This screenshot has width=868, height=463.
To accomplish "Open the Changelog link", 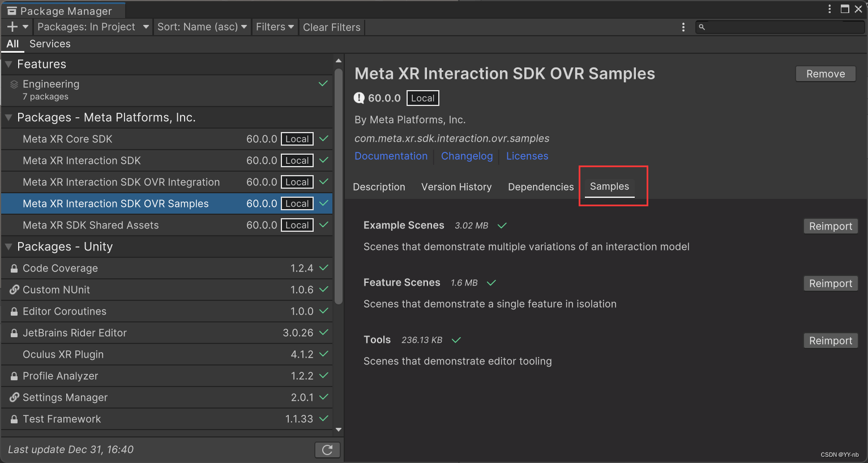I will pyautogui.click(x=467, y=156).
